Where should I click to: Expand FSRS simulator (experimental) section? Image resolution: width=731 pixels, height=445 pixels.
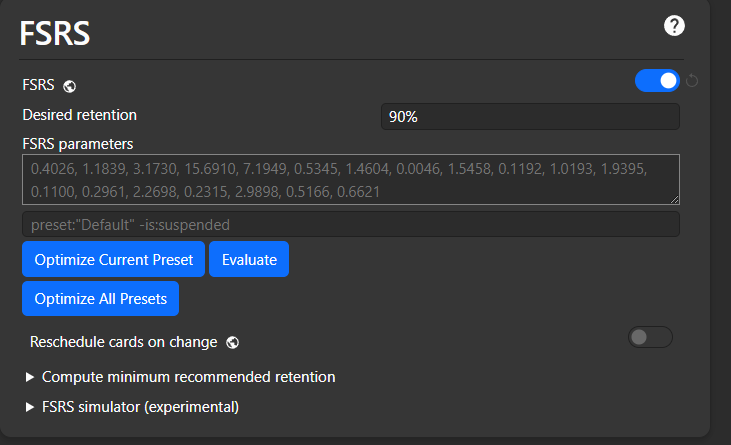[x=132, y=407]
